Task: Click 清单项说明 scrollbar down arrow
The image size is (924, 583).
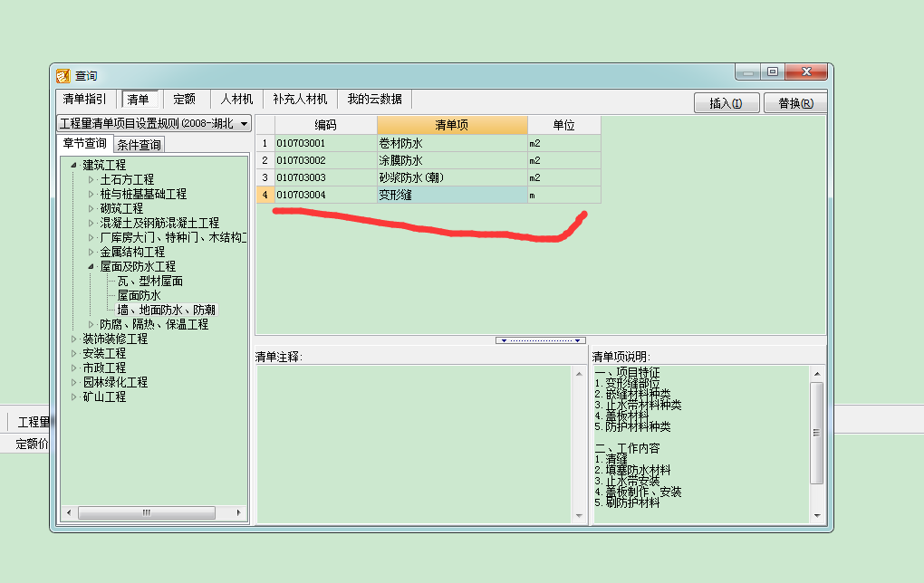Action: 817,516
